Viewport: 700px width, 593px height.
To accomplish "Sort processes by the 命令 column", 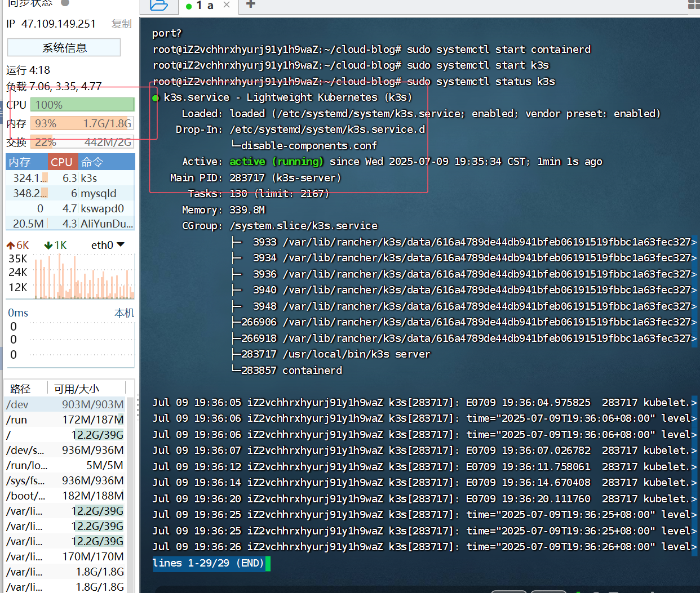I will pos(107,162).
